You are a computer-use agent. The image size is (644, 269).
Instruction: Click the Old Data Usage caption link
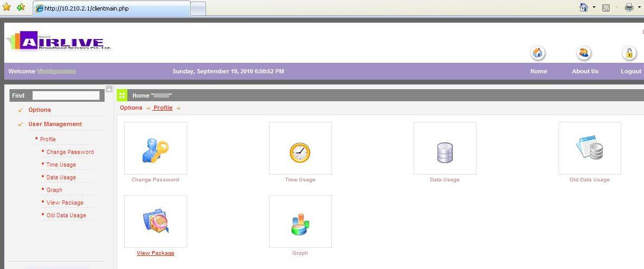(x=590, y=180)
